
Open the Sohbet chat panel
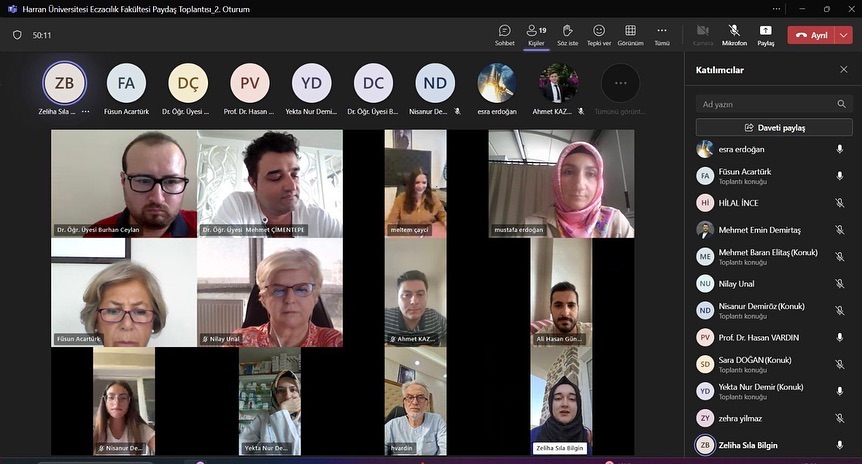505,35
